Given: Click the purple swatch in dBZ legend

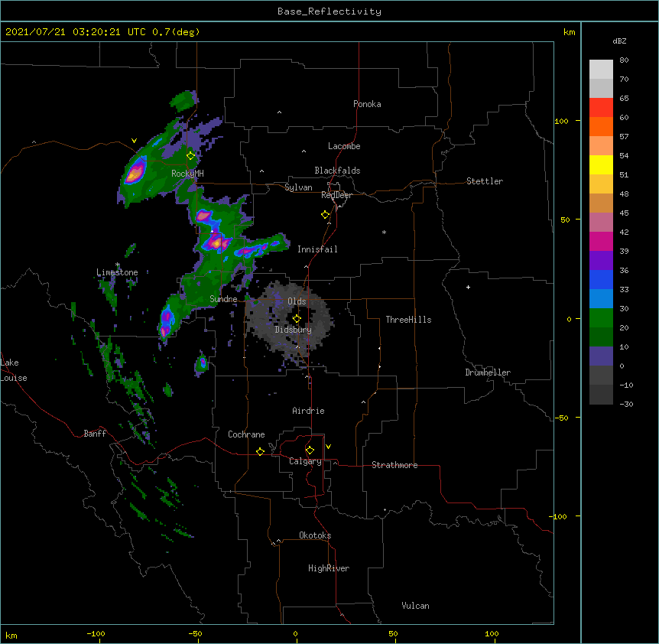Looking at the screenshot, I should point(601,261).
